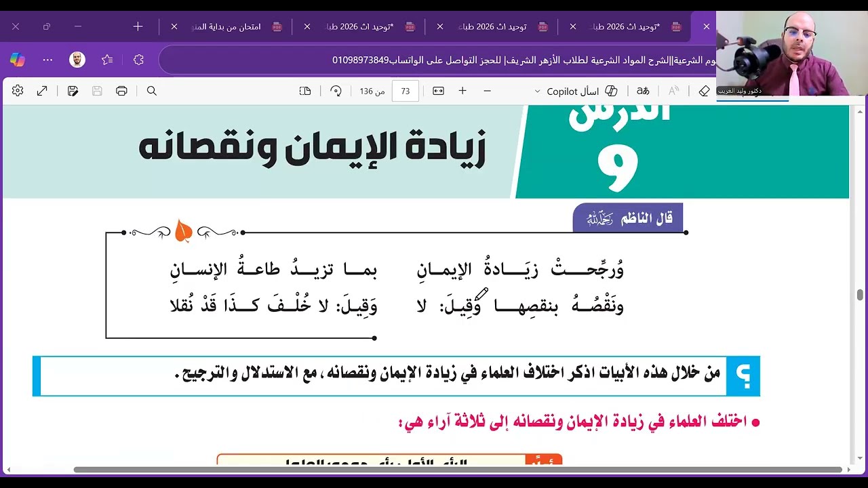Click the Save As icon
The height and width of the screenshot is (488, 868).
coord(73,91)
